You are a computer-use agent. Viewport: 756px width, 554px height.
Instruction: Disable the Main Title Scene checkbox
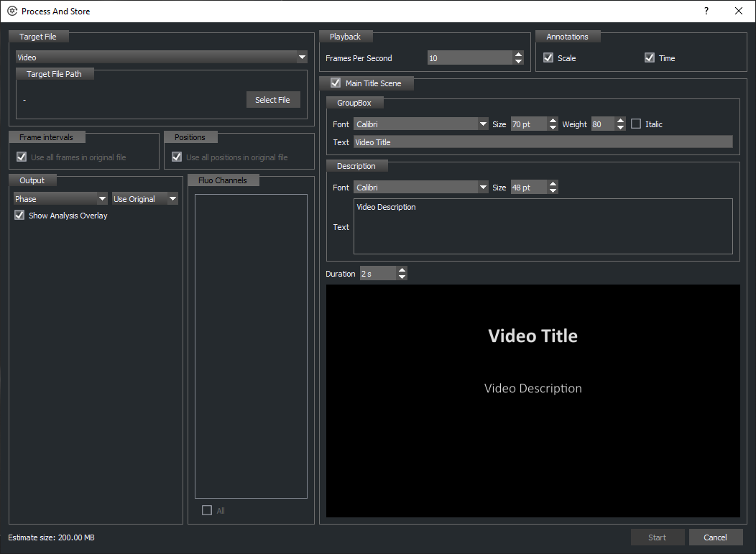336,83
